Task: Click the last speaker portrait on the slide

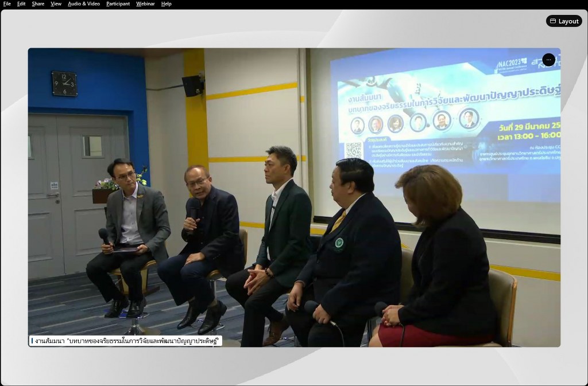Action: (x=469, y=119)
